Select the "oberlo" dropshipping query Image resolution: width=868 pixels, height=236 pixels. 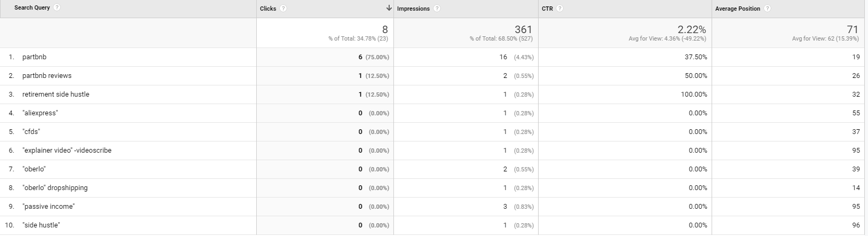(x=55, y=188)
